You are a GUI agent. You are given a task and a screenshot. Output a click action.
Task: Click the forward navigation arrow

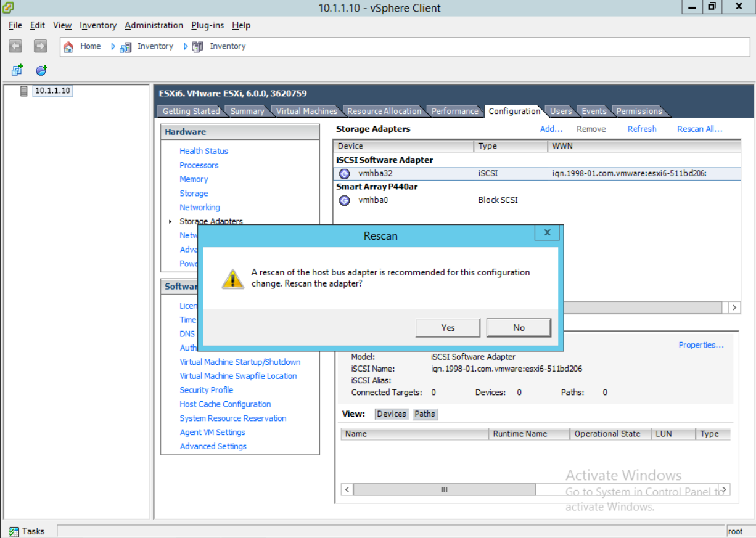coord(39,46)
